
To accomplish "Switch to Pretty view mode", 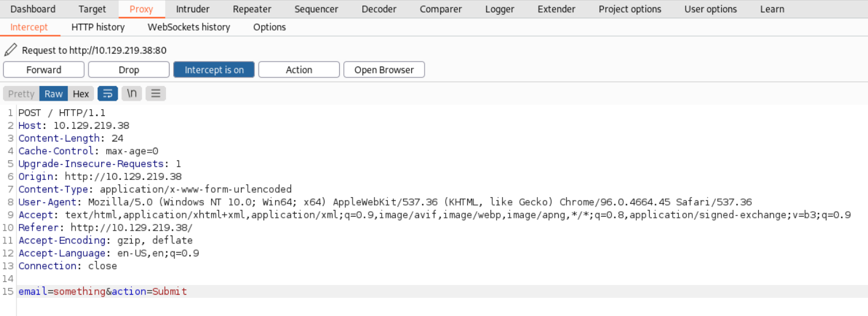I will (21, 94).
